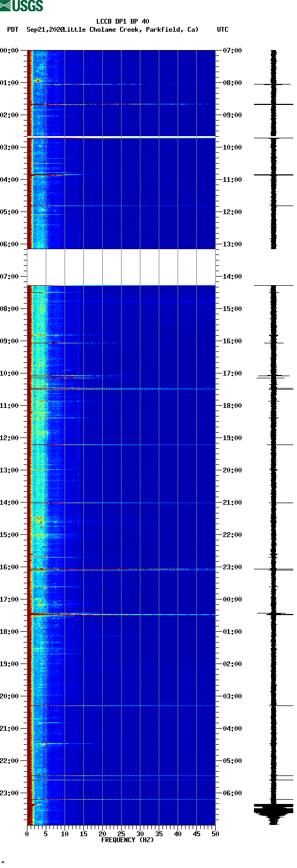
Task: Select the "Sep21,2020" date text
Action: (x=45, y=30)
